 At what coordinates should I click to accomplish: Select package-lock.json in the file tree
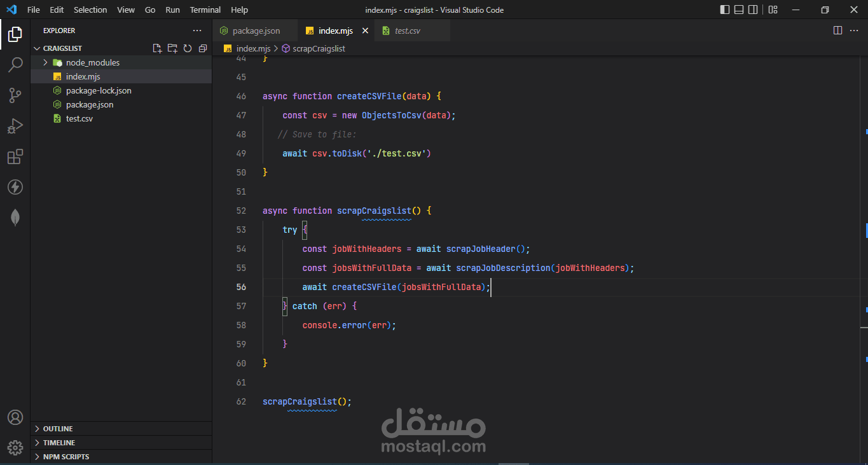point(121,90)
